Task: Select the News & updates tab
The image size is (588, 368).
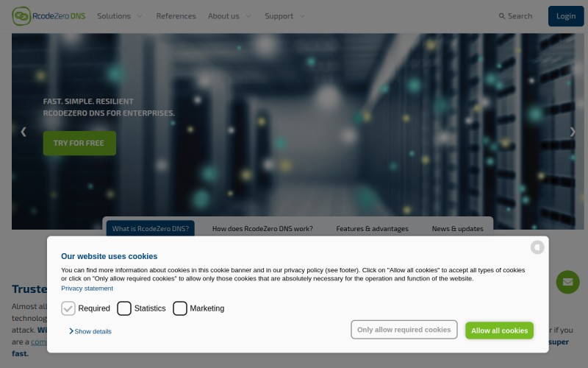Action: tap(457, 229)
